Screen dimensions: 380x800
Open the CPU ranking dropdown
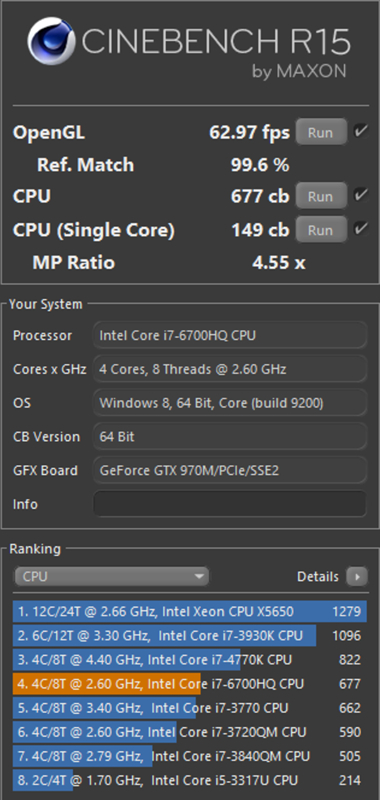[x=111, y=577]
